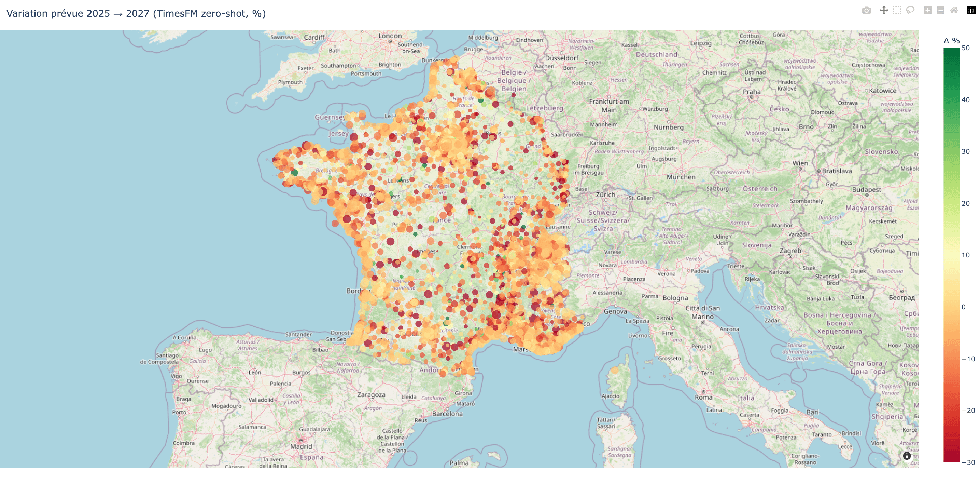
Task: Show map attribution info icon
Action: (x=907, y=455)
